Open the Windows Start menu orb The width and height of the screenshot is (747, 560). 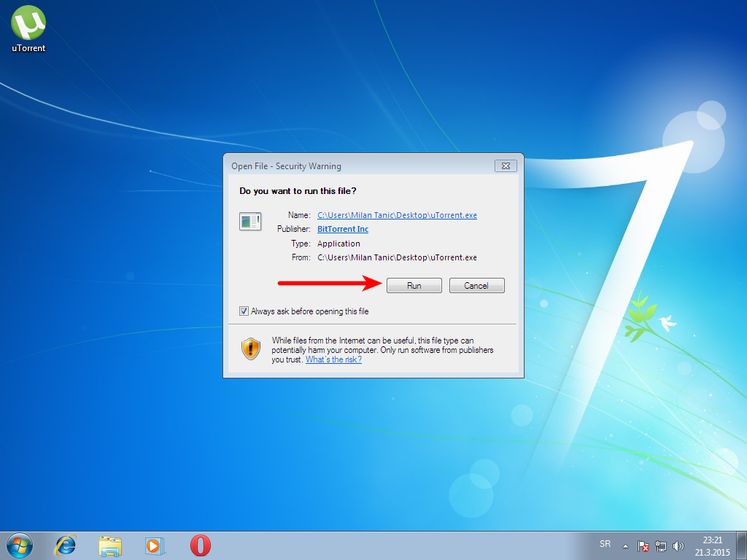coord(20,545)
